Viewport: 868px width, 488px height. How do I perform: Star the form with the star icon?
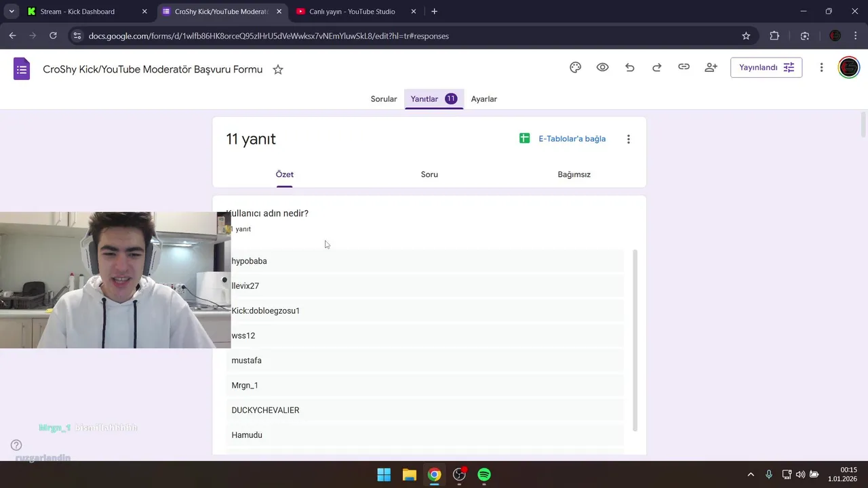point(278,69)
